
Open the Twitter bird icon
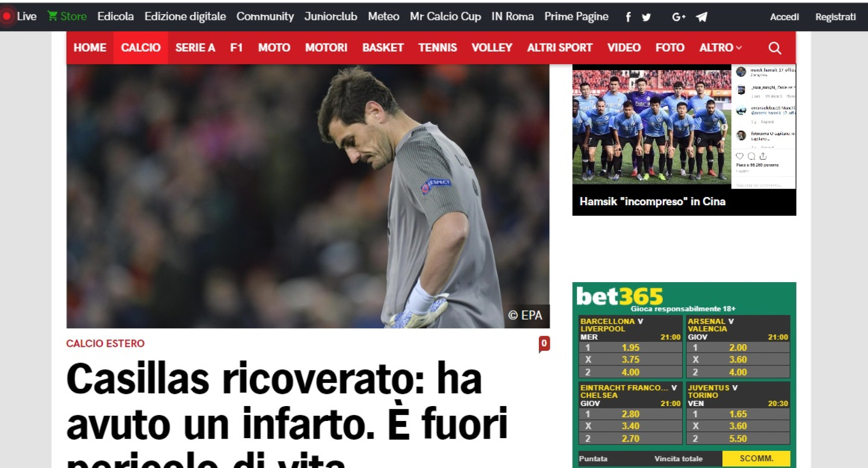pos(646,17)
